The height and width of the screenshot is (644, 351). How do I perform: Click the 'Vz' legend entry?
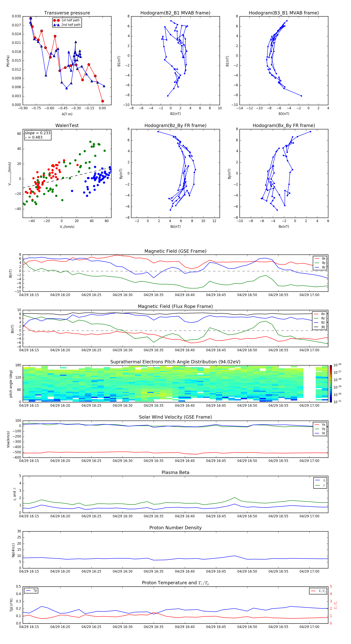coord(320,433)
